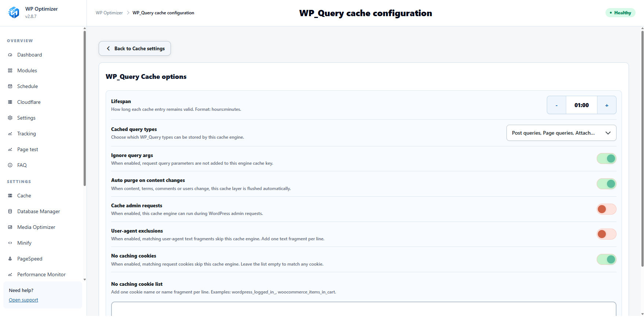Click the sidebar scrollbar
Image resolution: width=644 pixels, height=321 pixels.
(x=85, y=108)
